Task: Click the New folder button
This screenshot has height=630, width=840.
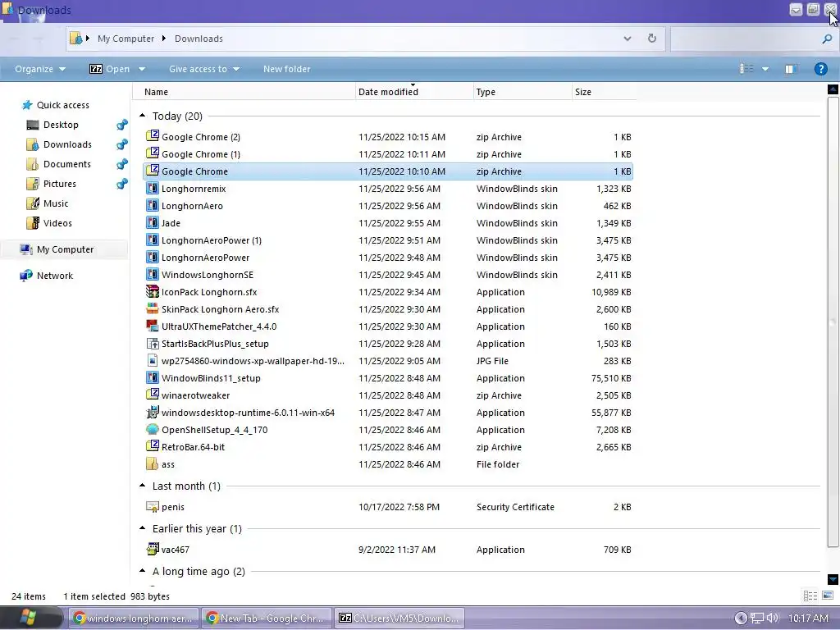Action: coord(286,69)
